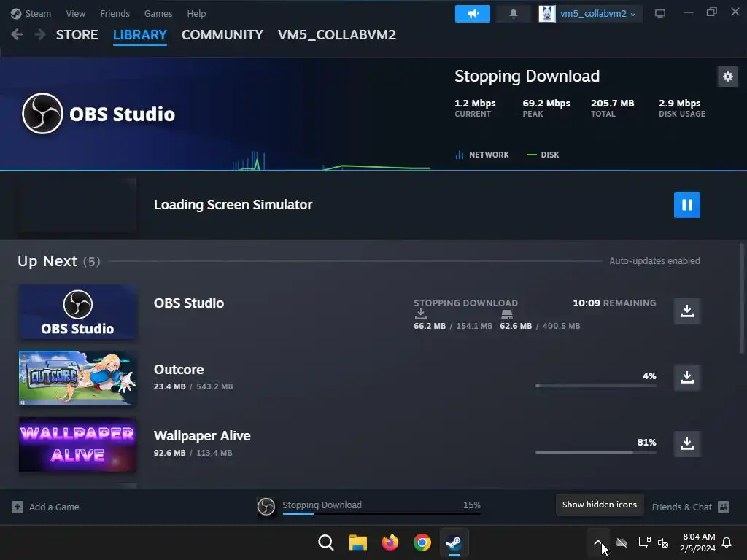This screenshot has height=560, width=747.
Task: Expand the vm5_collabvm2 account dropdown
Action: point(598,14)
